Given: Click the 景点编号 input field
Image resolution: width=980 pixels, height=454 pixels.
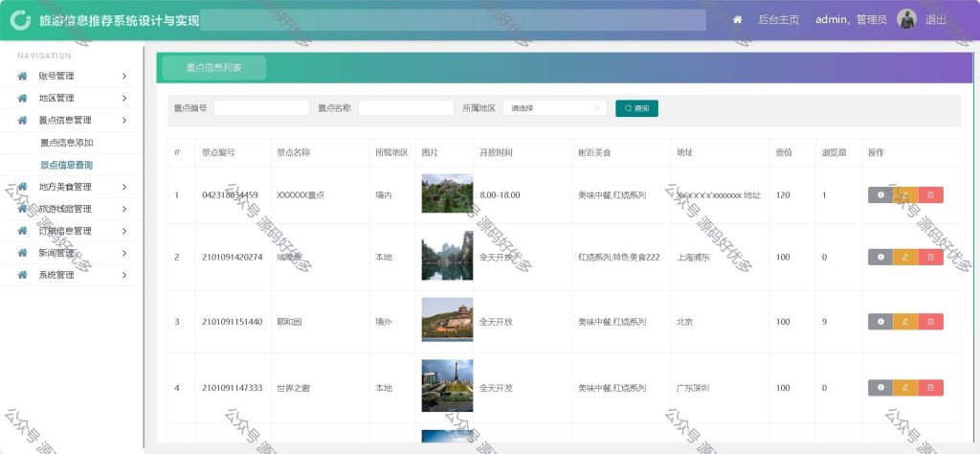Looking at the screenshot, I should click(261, 108).
